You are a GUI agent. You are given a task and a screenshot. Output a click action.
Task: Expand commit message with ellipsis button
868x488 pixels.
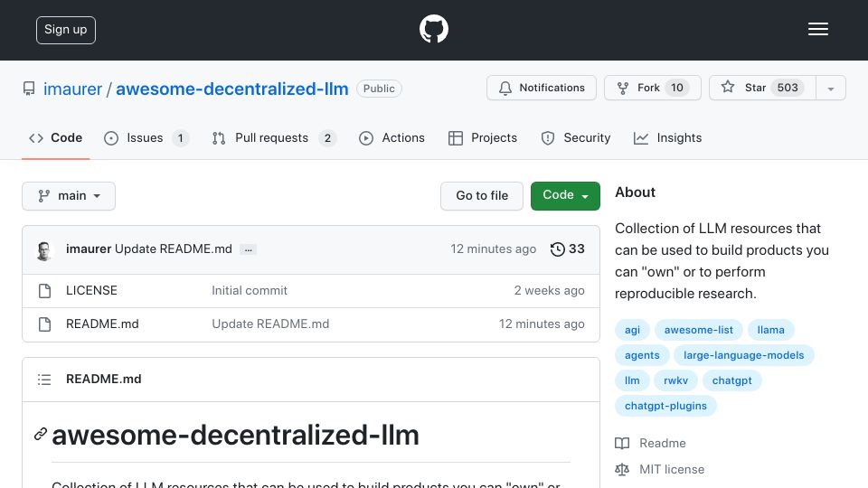[x=248, y=249]
